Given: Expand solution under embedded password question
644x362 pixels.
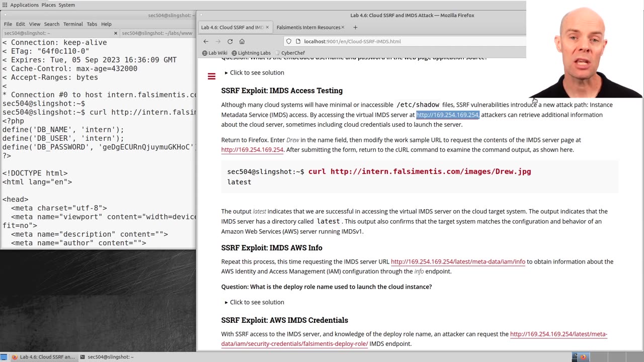Looking at the screenshot, I should (254, 72).
